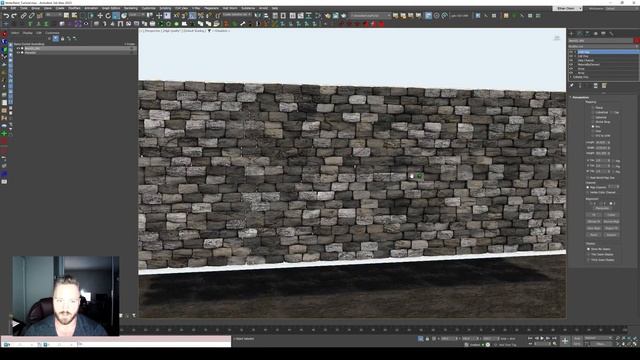Switch to the Display command panel tab
This screenshot has height=360, width=640.
click(x=603, y=33)
